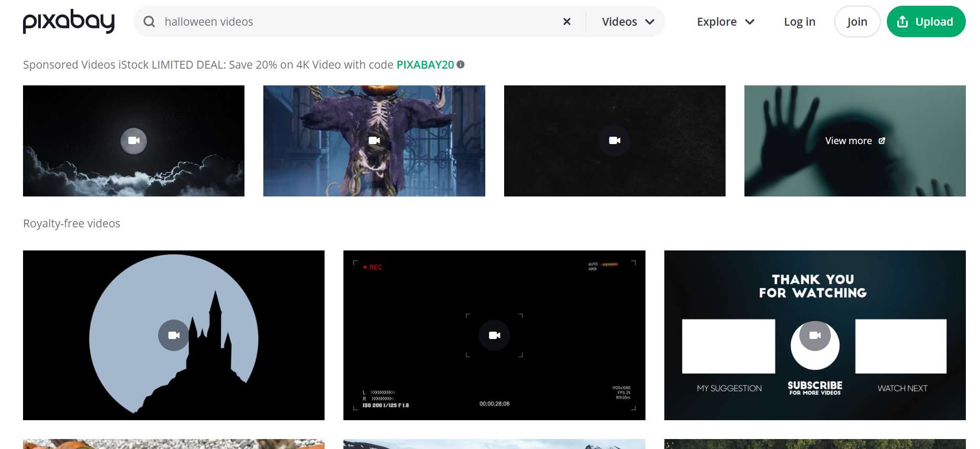
Task: Open the Videos media type dropdown
Action: pyautogui.click(x=628, y=21)
